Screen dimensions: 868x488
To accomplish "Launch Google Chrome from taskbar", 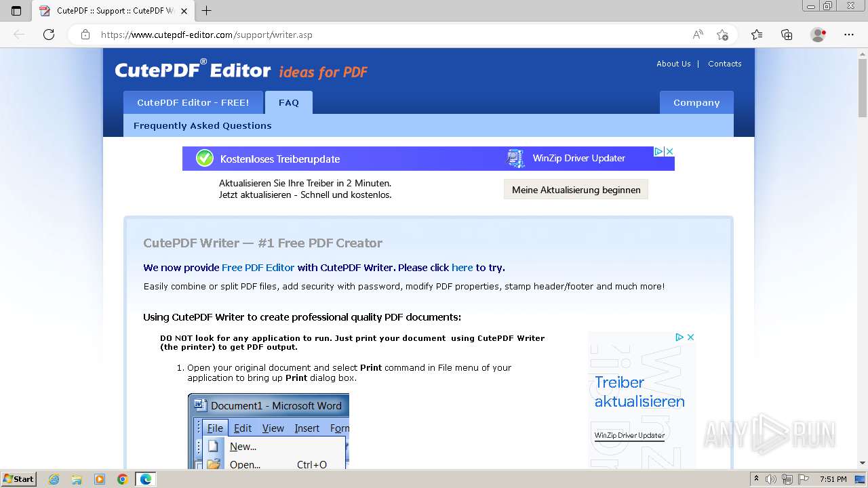I will [123, 479].
